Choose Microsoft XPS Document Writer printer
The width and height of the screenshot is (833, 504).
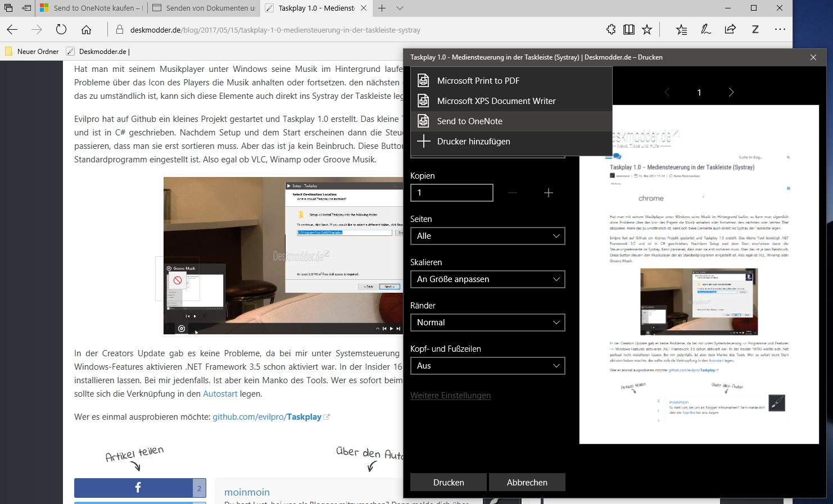(x=511, y=101)
